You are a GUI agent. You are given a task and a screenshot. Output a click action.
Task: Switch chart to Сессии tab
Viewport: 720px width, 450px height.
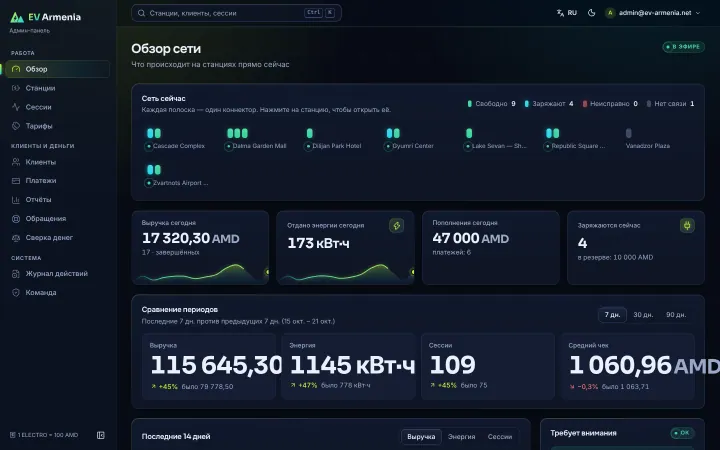click(500, 437)
